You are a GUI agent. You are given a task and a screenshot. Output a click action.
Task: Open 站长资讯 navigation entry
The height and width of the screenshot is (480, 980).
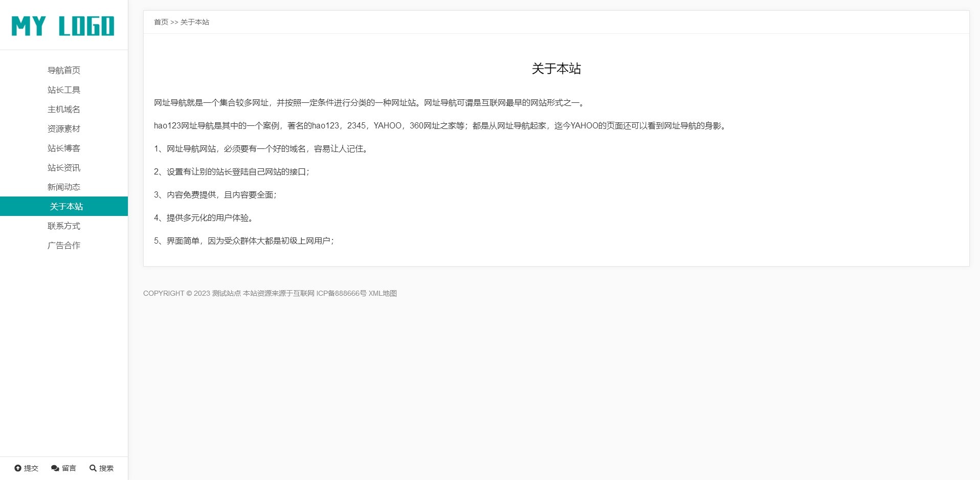[63, 167]
